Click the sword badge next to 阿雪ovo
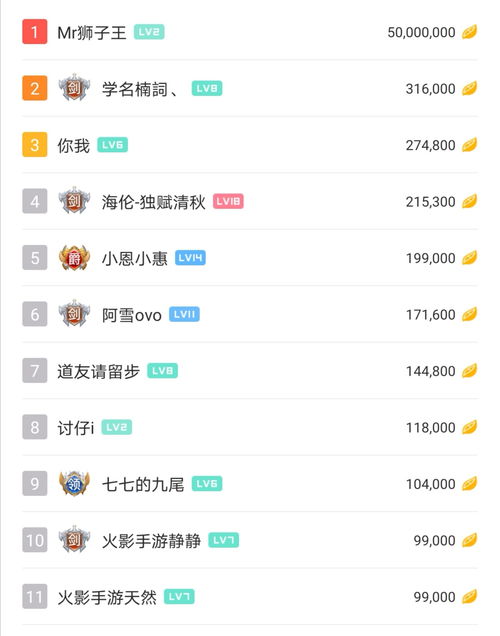The image size is (500, 636). pos(74,314)
